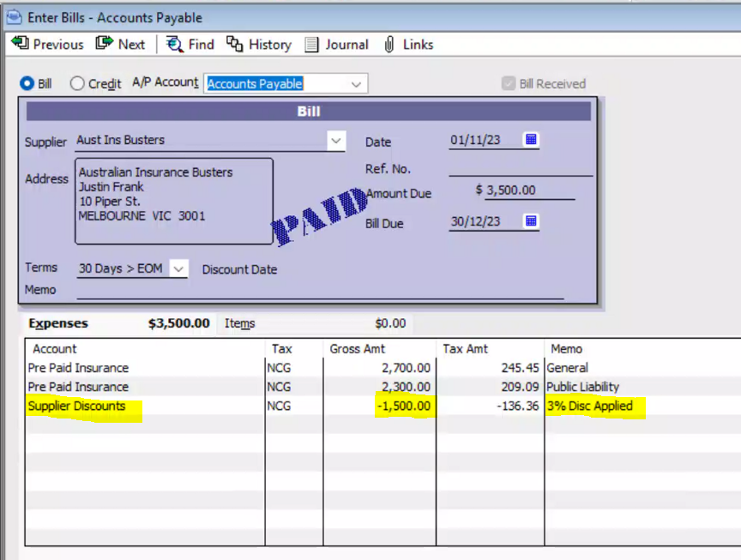The image size is (741, 560).
Task: Select the Credit radio button
Action: pos(77,84)
